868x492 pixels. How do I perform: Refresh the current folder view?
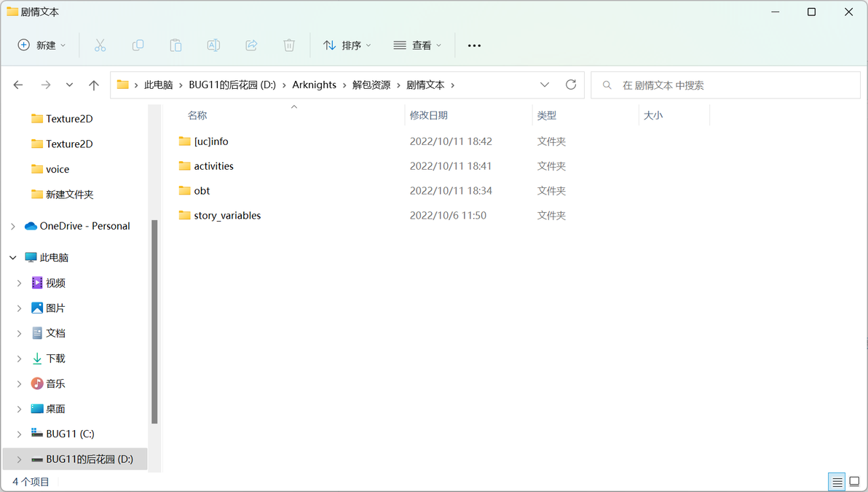(571, 85)
